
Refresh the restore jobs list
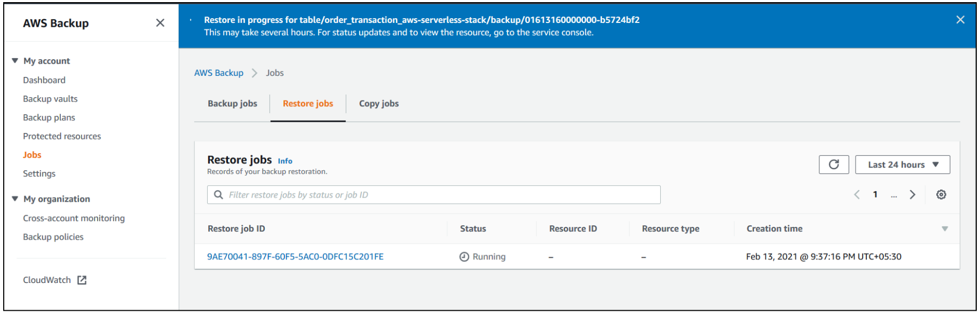[x=834, y=164]
